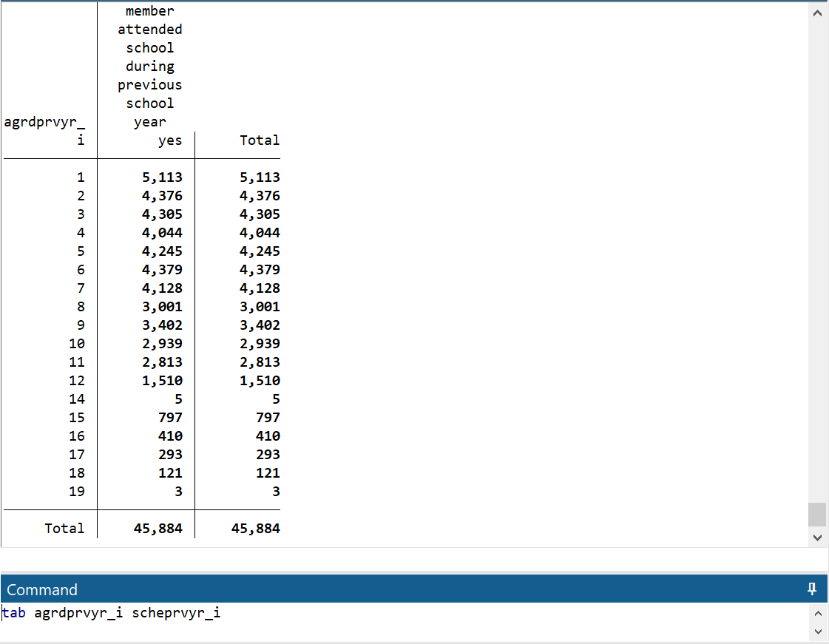Click the "agrdprvyr_" row variable header

44,123
